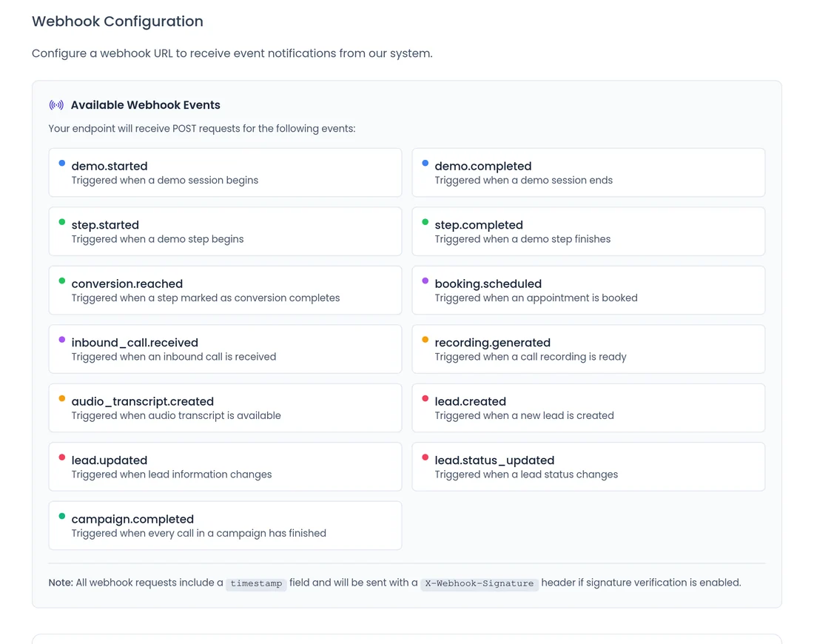814x644 pixels.
Task: Click the blue dot next to demo.started
Action: 61,163
